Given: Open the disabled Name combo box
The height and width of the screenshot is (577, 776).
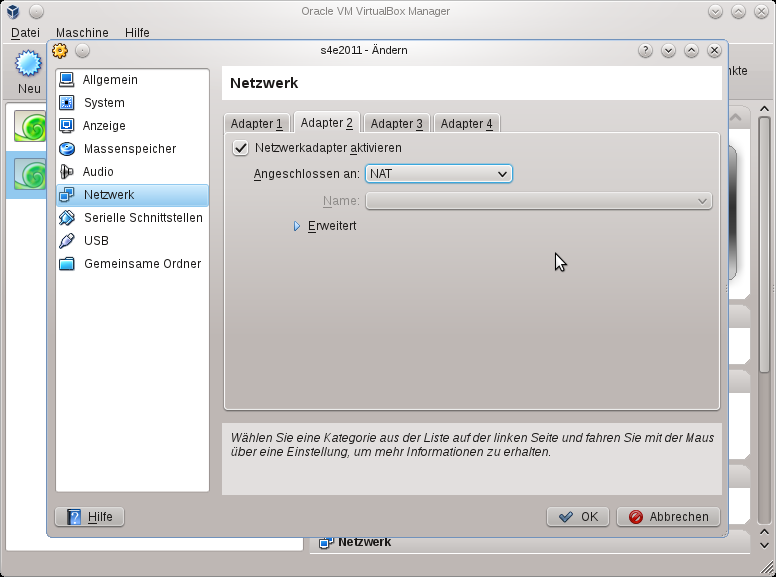Looking at the screenshot, I should 539,201.
